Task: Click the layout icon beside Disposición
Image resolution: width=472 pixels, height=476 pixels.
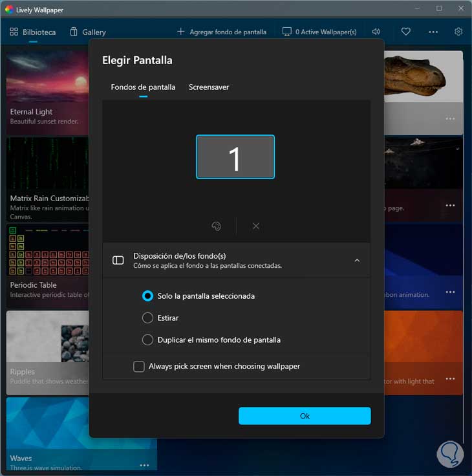Action: click(x=118, y=260)
